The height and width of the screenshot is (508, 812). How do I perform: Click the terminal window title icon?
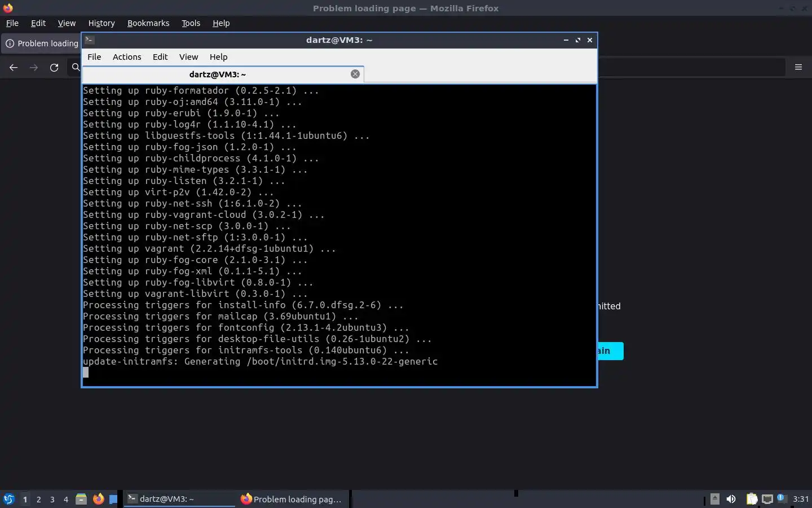point(89,40)
